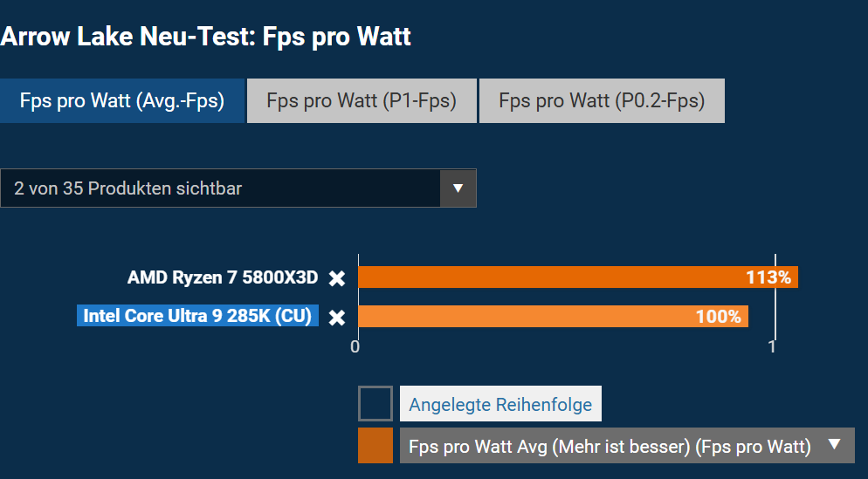
Task: Select the Fps pro Watt (Avg.-Fps) tab
Action: coord(122,100)
